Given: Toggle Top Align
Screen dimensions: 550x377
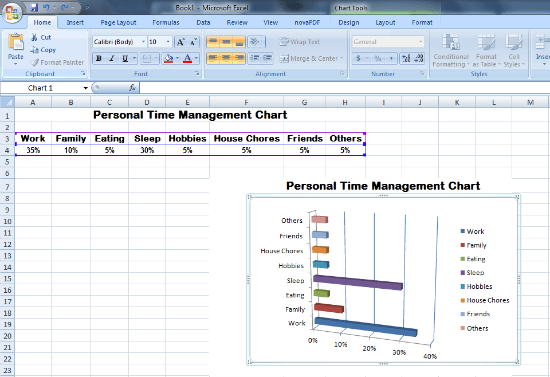Looking at the screenshot, I should click(x=213, y=42).
